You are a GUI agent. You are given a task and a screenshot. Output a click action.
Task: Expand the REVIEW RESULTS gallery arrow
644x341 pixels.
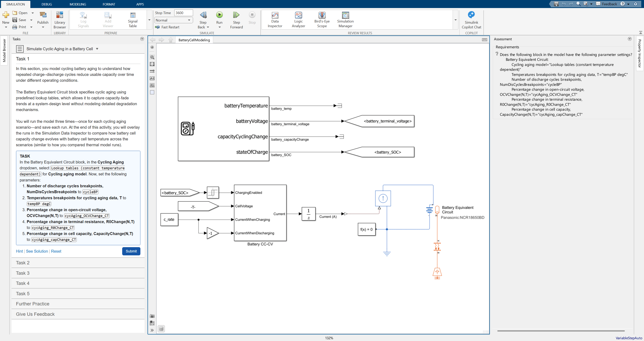[x=455, y=20]
